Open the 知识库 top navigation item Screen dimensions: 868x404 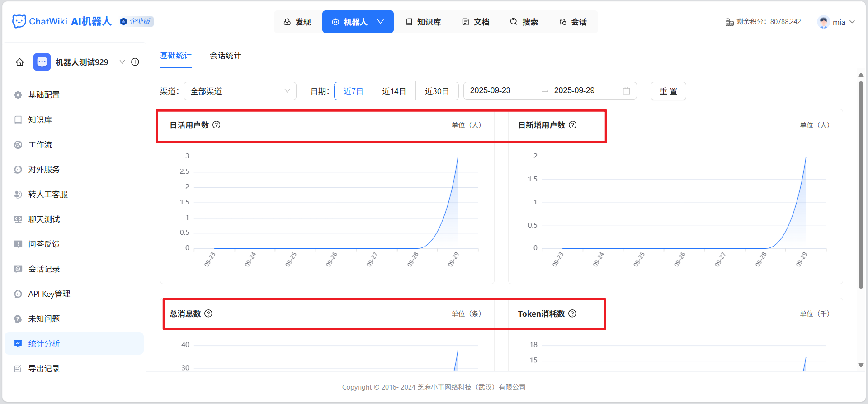point(424,22)
